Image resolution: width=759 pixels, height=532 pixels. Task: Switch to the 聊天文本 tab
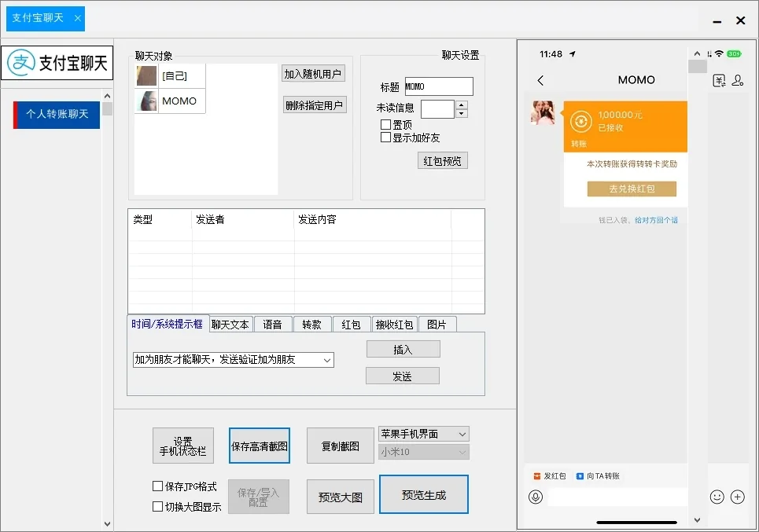pos(230,325)
